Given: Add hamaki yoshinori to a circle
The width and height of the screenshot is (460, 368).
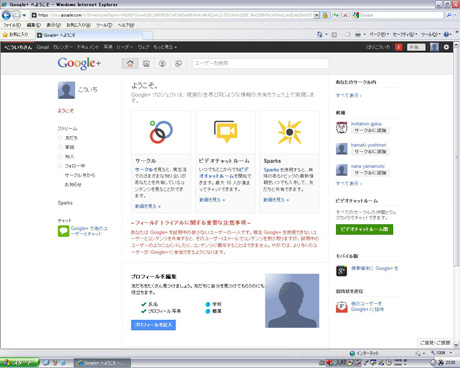Looking at the screenshot, I should (x=370, y=152).
